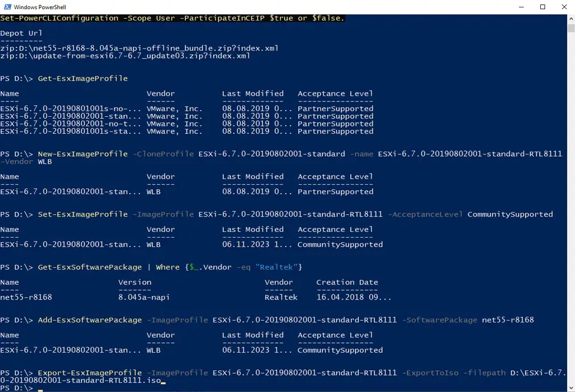Image resolution: width=575 pixels, height=392 pixels.
Task: Click the "ESXi-6.7.0-20190802001-no-t..." profile row
Action: (187, 124)
